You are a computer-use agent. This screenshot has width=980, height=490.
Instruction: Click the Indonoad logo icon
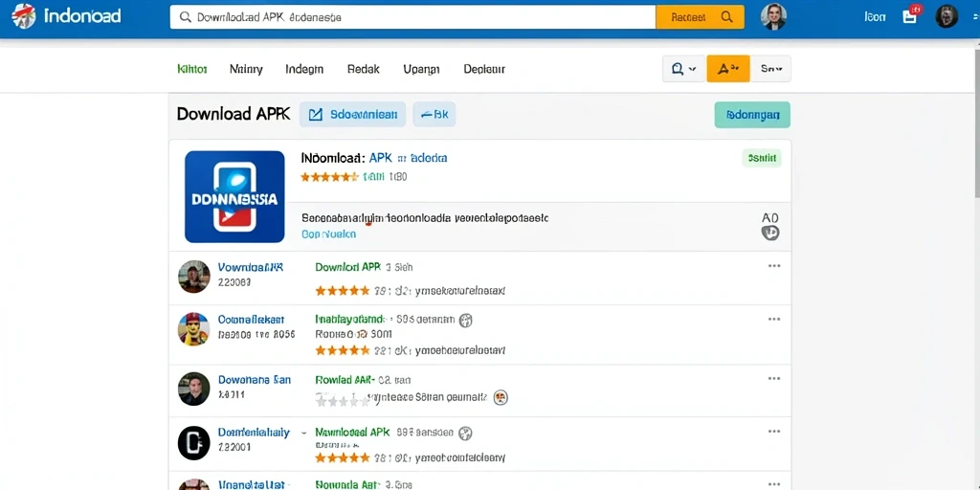(x=24, y=15)
